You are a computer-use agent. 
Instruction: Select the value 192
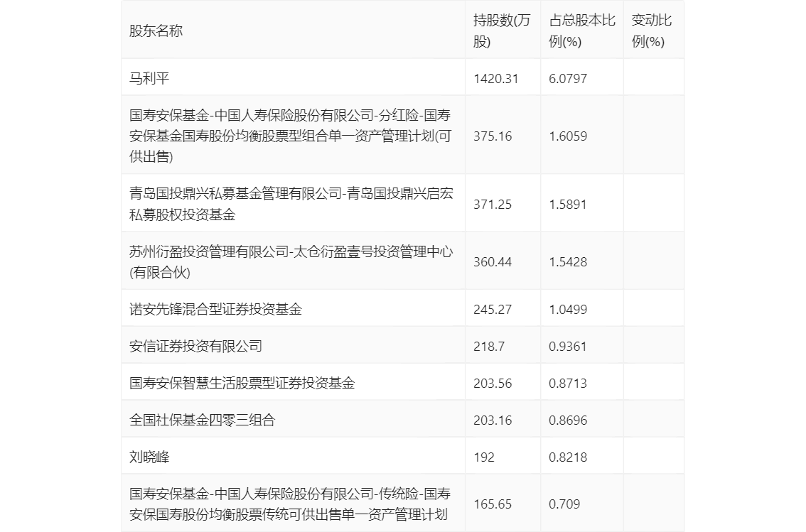point(484,457)
